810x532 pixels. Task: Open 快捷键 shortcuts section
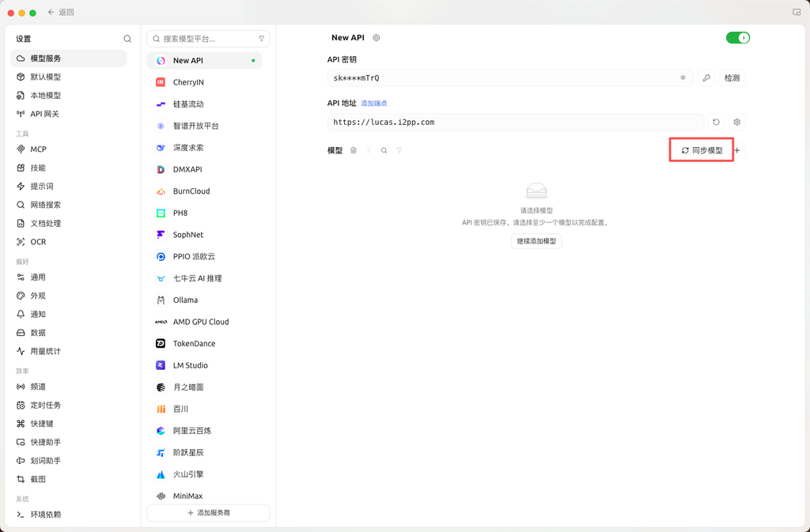coord(68,424)
